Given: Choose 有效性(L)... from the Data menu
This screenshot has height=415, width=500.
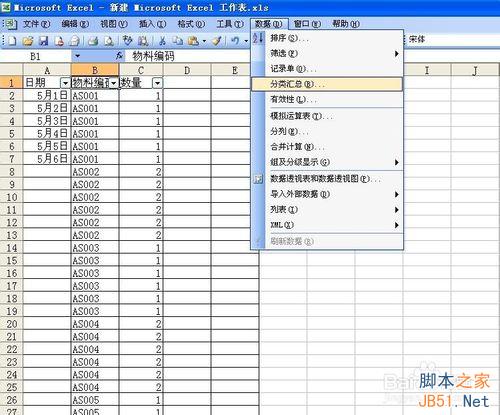Looking at the screenshot, I should (x=327, y=99).
